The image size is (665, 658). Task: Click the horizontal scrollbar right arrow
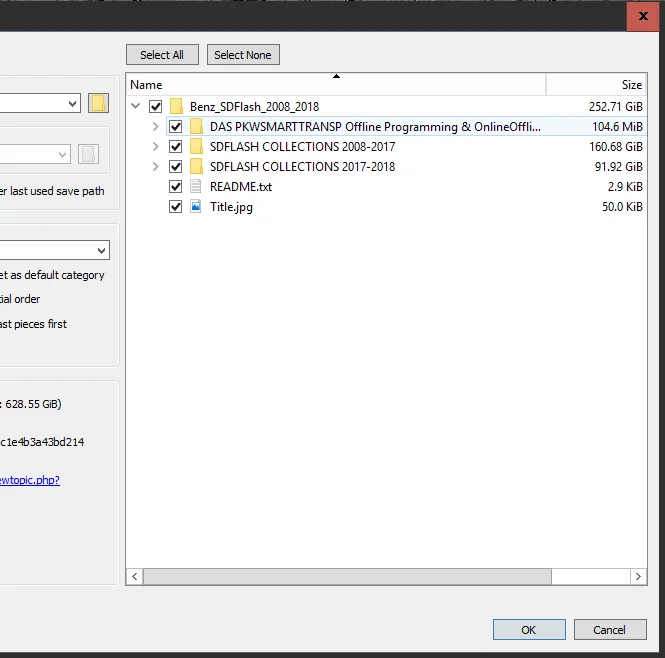638,577
